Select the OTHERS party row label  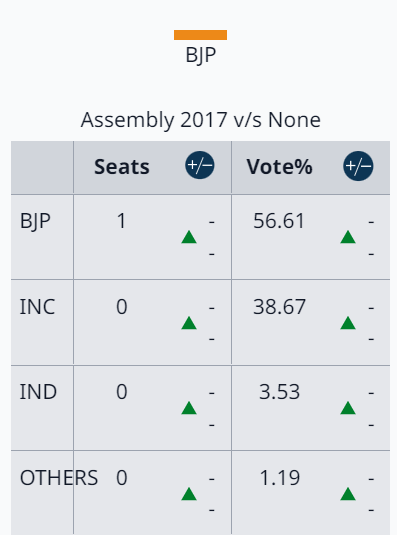59,478
